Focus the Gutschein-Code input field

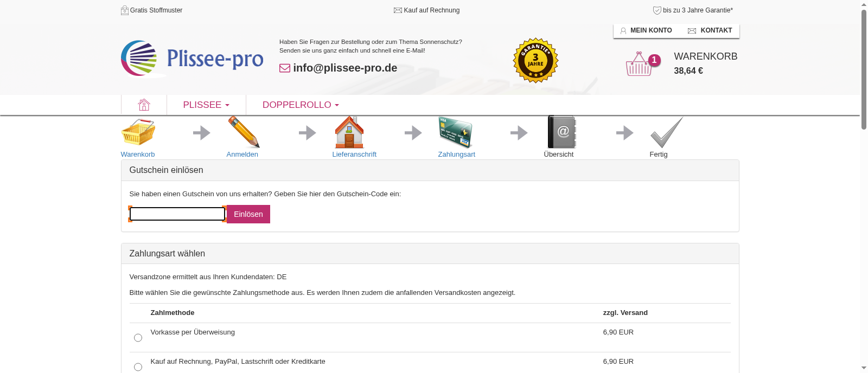pyautogui.click(x=177, y=214)
